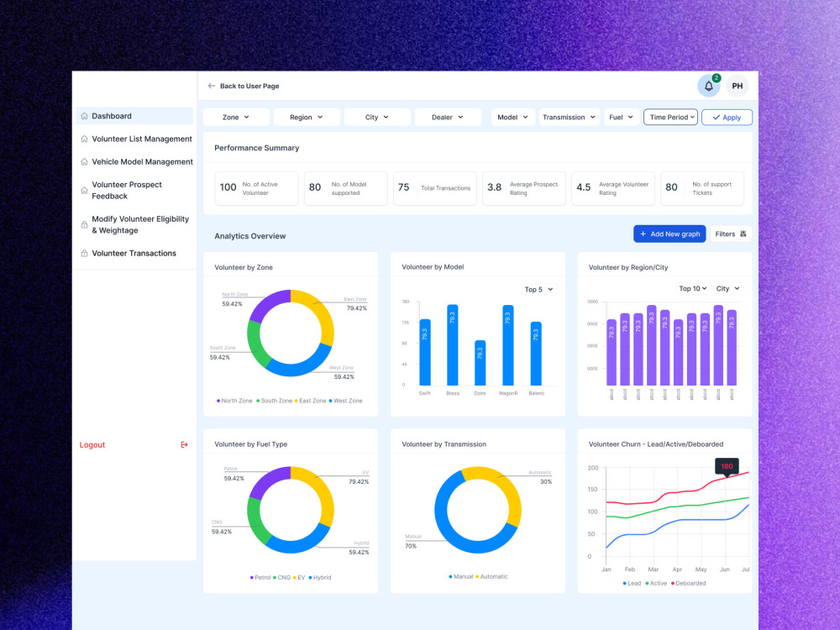840x630 pixels.
Task: Click the plus icon on Add New graph
Action: [x=643, y=234]
